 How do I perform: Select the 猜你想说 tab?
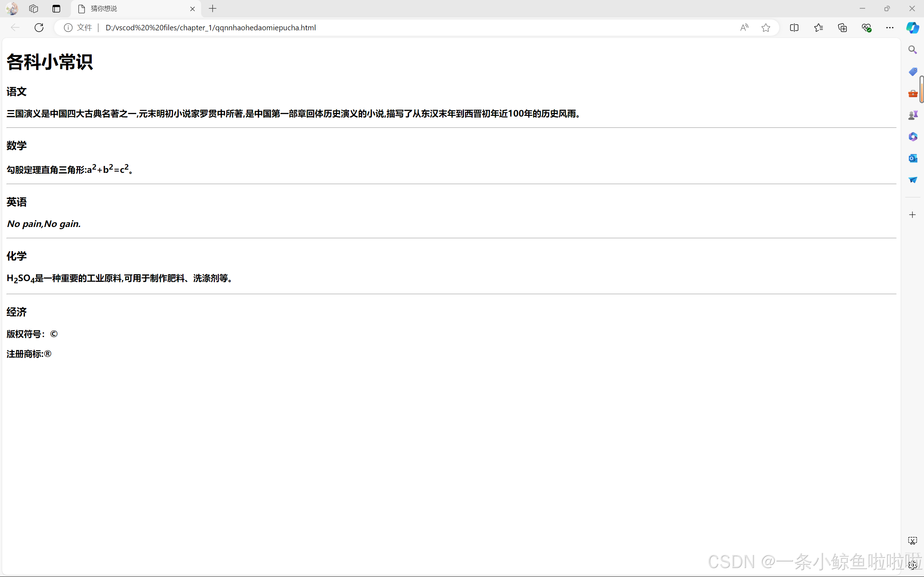(130, 8)
